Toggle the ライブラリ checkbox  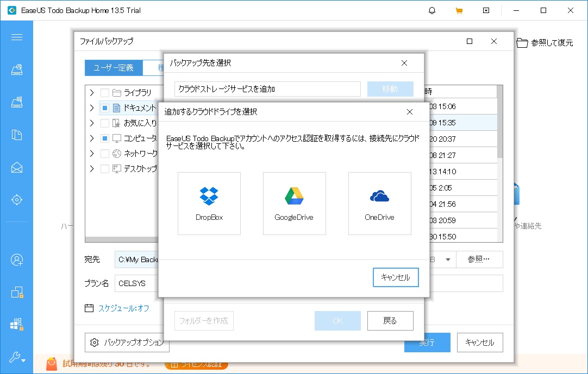(105, 93)
